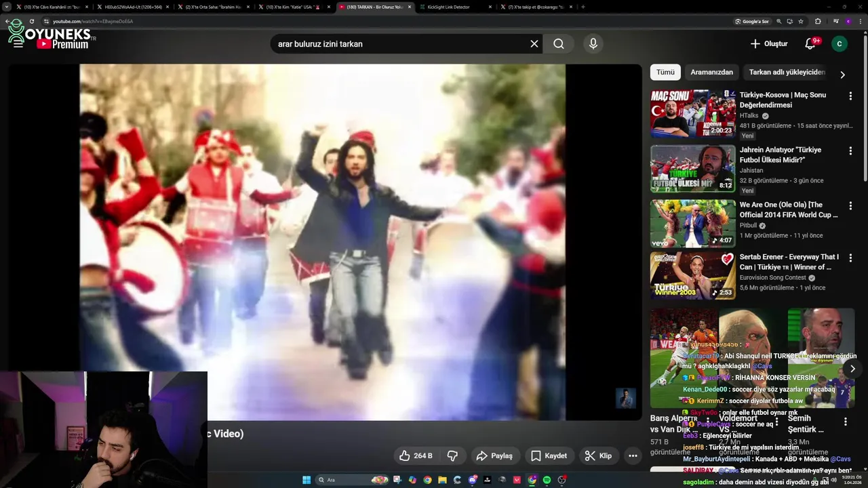Open Pitbull channel link
This screenshot has height=488, width=868.
point(748,226)
